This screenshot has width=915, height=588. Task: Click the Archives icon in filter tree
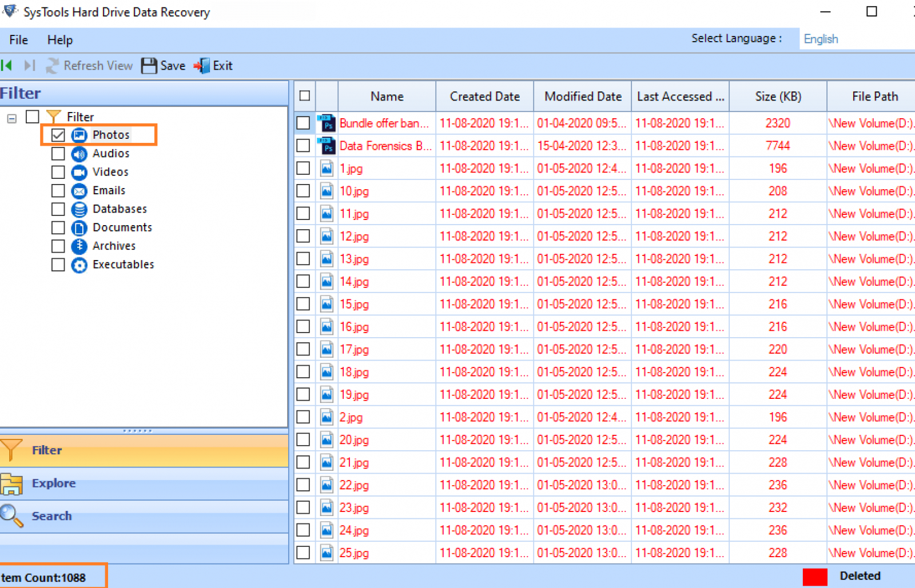(79, 246)
